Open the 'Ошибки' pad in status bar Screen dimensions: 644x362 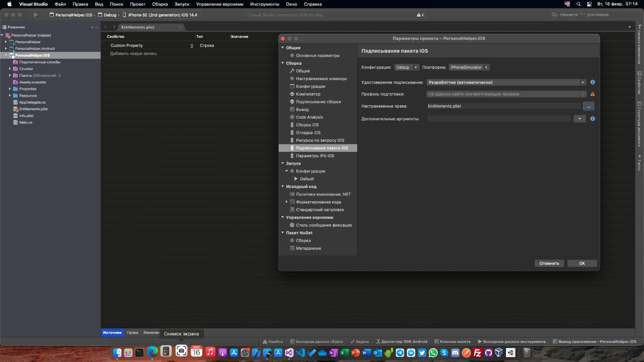[273, 341]
